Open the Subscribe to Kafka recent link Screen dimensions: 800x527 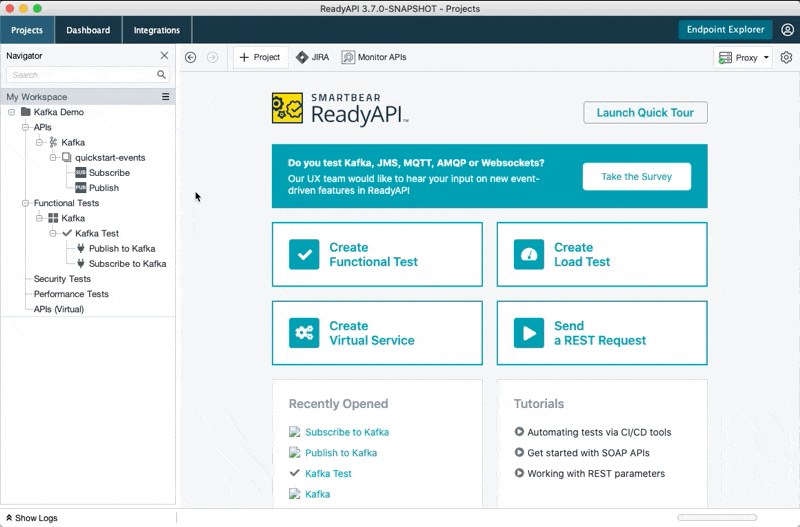coord(347,432)
